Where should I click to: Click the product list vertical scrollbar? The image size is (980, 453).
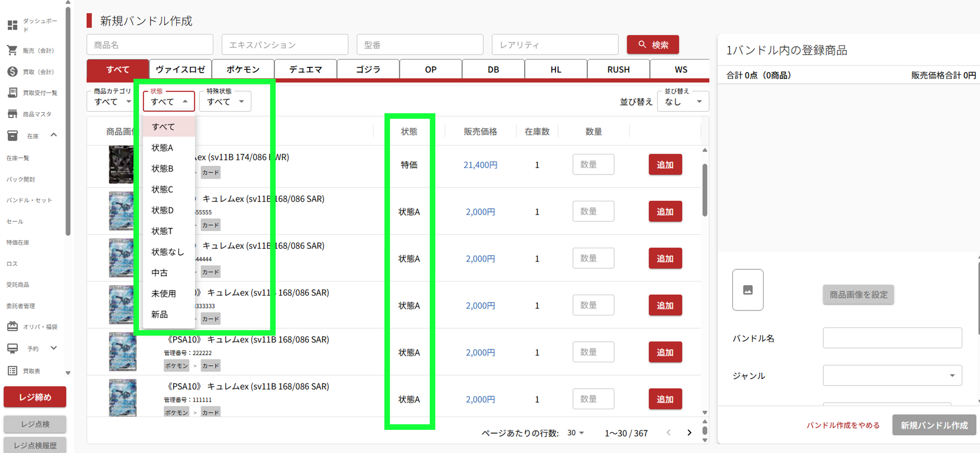tap(704, 190)
